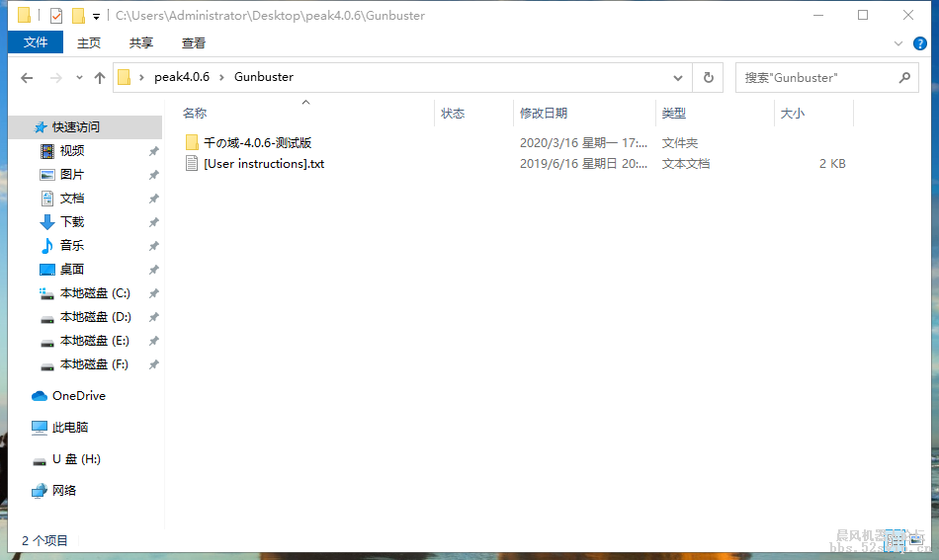Select OneDrive in the navigation pane
The height and width of the screenshot is (560, 939).
point(78,395)
